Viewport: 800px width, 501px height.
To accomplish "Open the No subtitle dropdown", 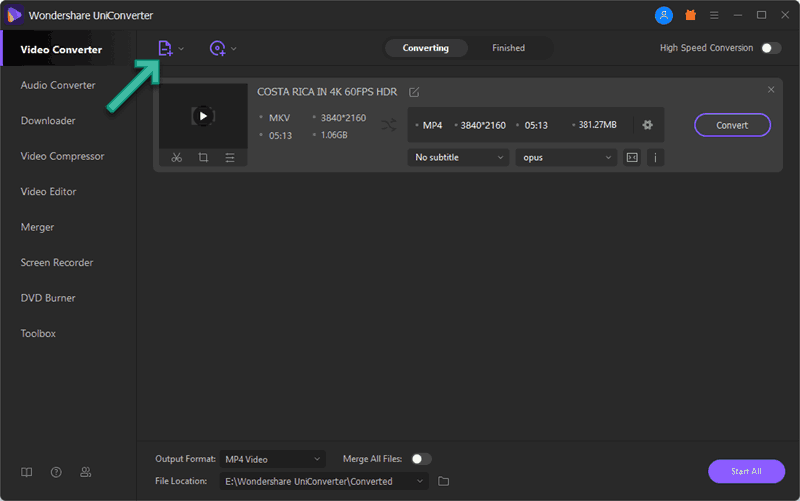I will [x=458, y=158].
